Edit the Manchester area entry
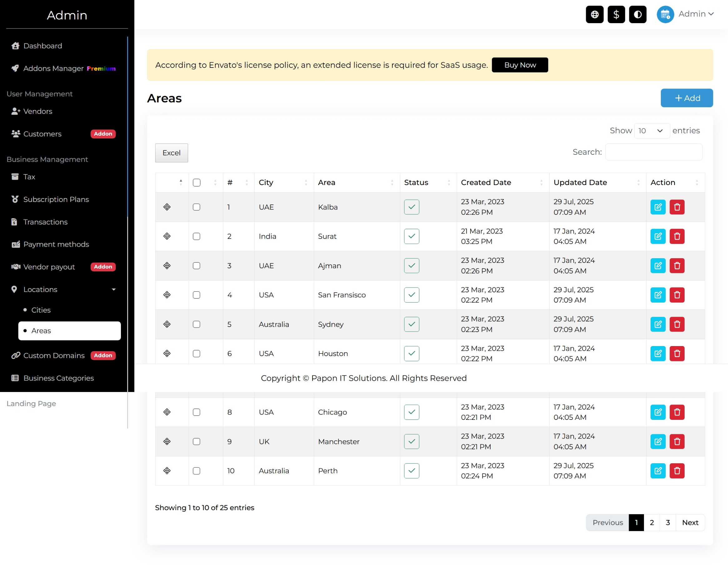This screenshot has width=728, height=583. (658, 441)
